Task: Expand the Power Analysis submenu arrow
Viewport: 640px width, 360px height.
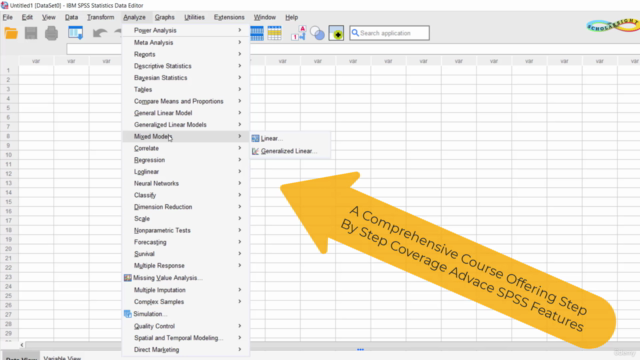Action: coord(240,30)
